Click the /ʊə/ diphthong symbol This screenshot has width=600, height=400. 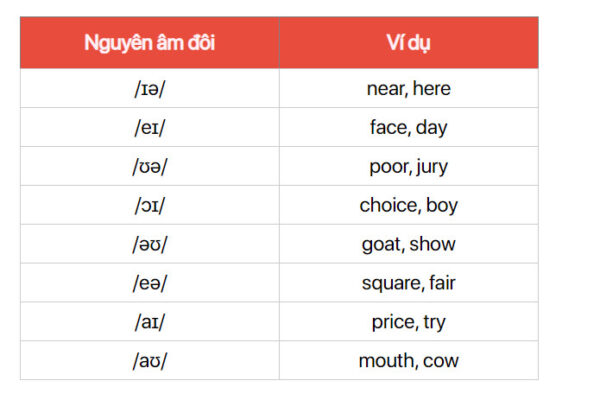coord(149,166)
